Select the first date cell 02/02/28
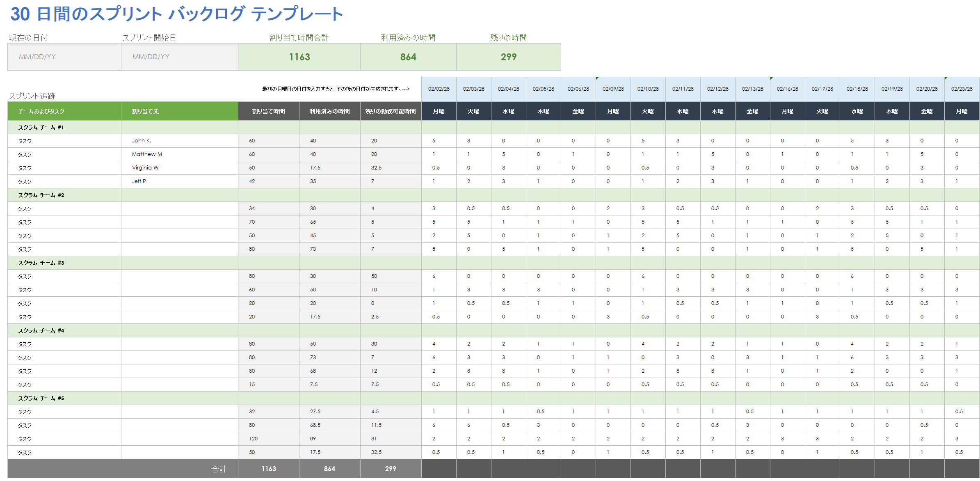 point(439,89)
